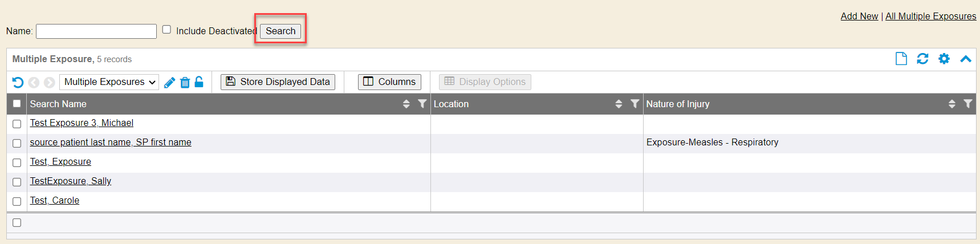This screenshot has height=244, width=980.
Task: Tick the checkbox for Test, Carole row
Action: 17,201
